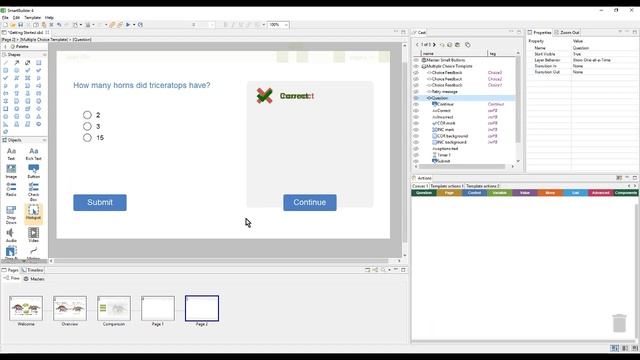This screenshot has height=360, width=640.
Task: Click the question text about triceratops horns
Action: click(142, 85)
